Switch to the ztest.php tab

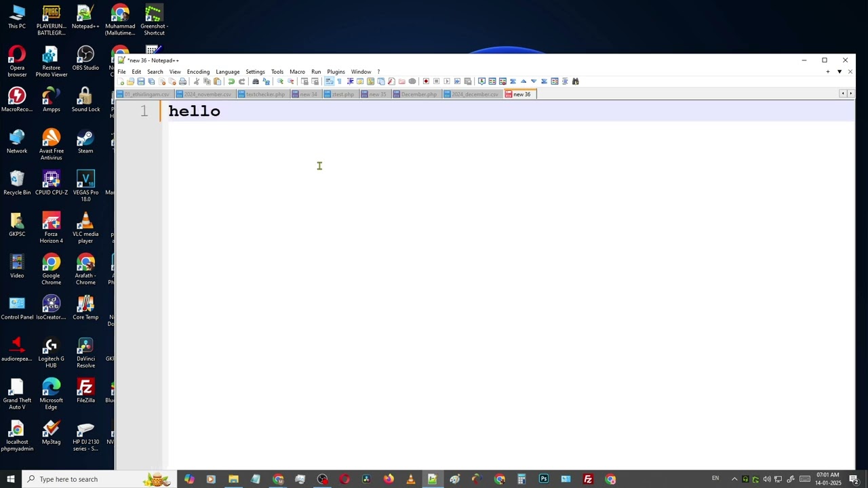point(340,94)
